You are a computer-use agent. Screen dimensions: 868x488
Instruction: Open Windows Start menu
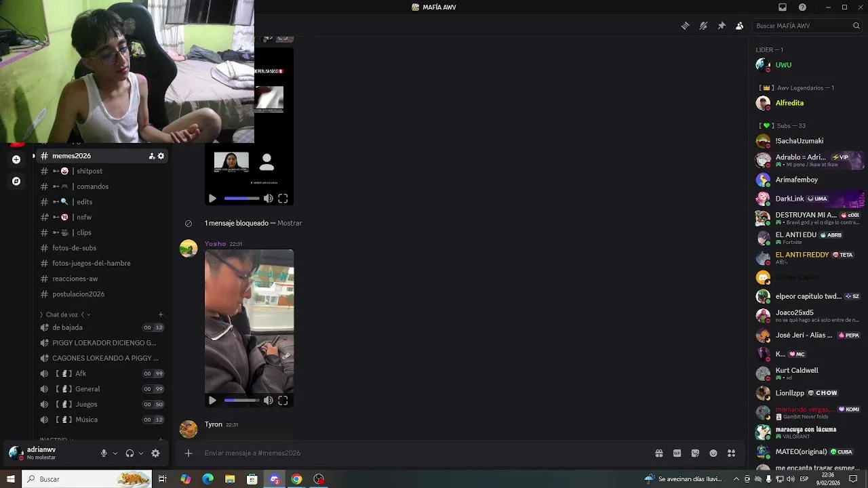[x=10, y=479]
